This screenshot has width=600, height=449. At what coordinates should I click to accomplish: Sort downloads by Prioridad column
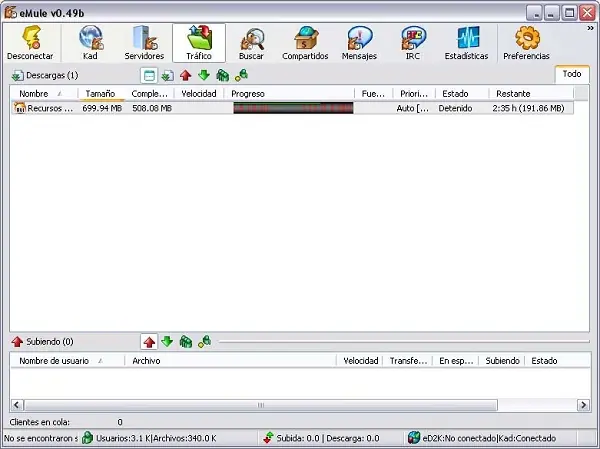(x=414, y=94)
